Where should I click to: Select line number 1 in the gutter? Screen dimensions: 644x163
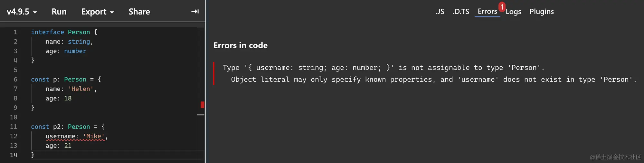(x=15, y=32)
